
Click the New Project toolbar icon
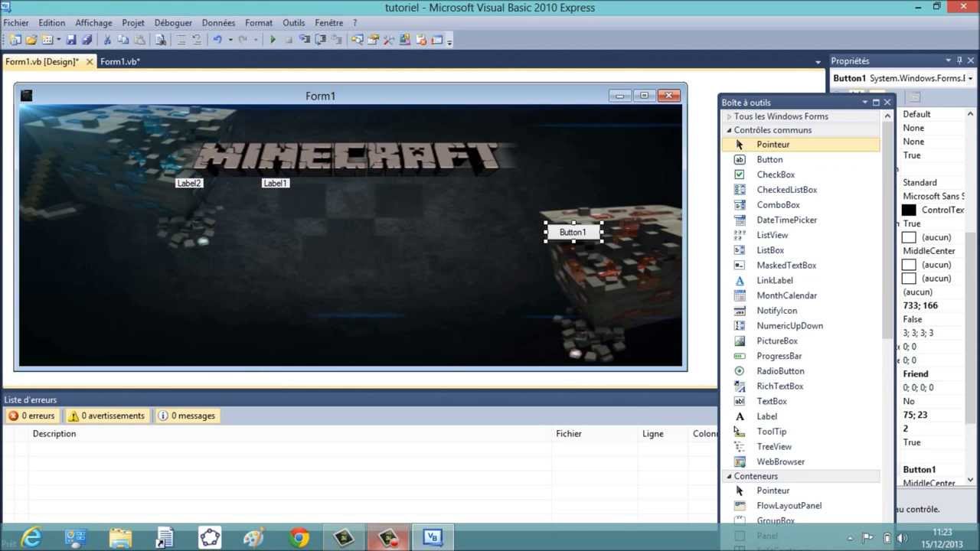click(15, 40)
